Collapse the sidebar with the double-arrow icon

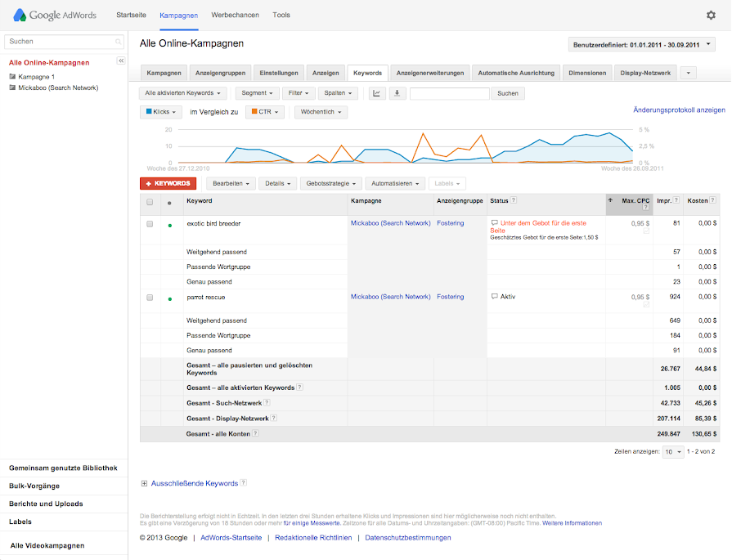click(x=121, y=60)
